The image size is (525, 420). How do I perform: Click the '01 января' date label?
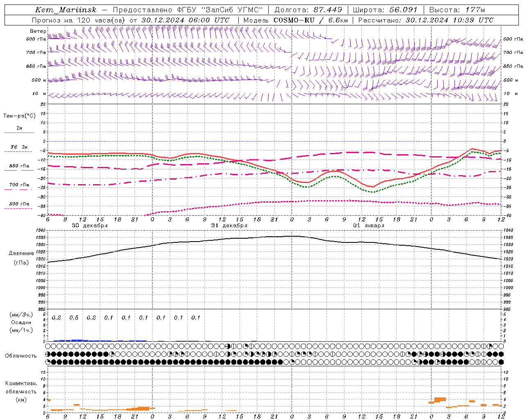(369, 226)
